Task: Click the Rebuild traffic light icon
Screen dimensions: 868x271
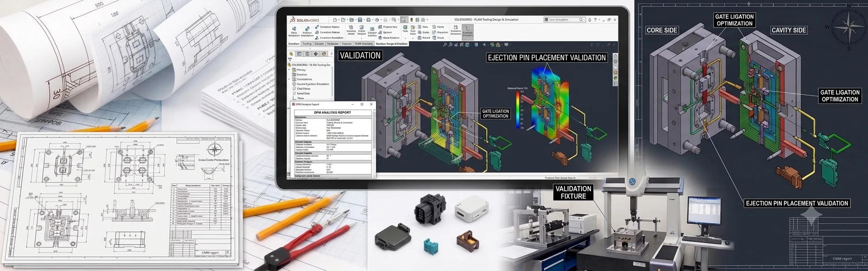Action: point(412,20)
